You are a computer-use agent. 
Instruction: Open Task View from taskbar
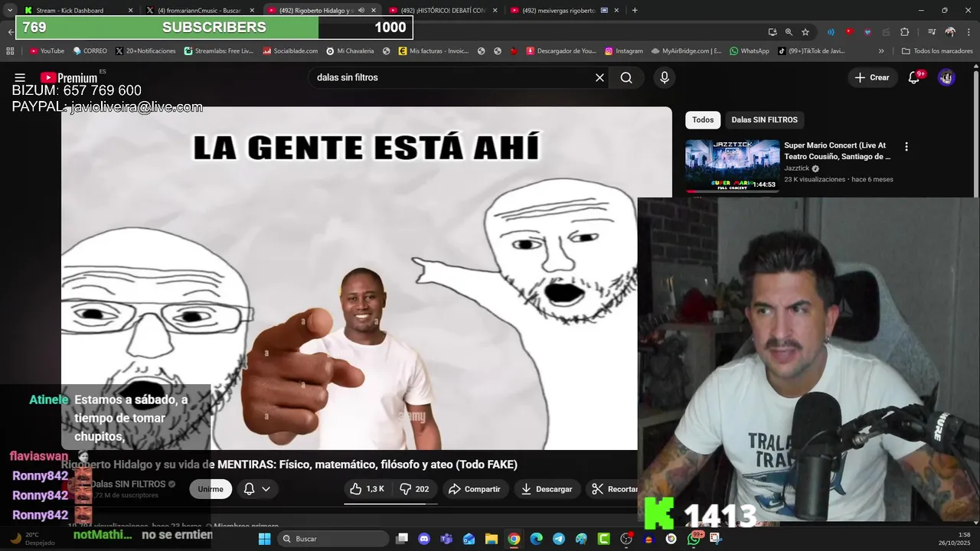401,539
